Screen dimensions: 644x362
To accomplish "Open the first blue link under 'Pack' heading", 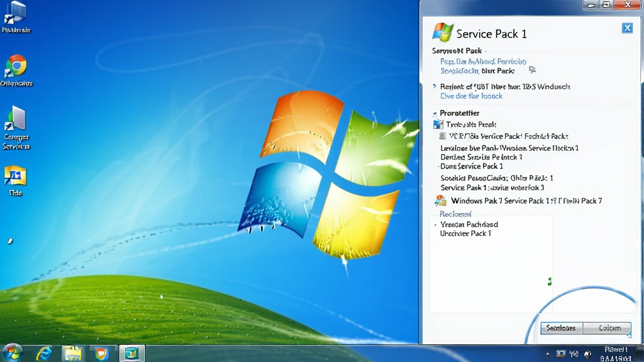I will click(483, 62).
